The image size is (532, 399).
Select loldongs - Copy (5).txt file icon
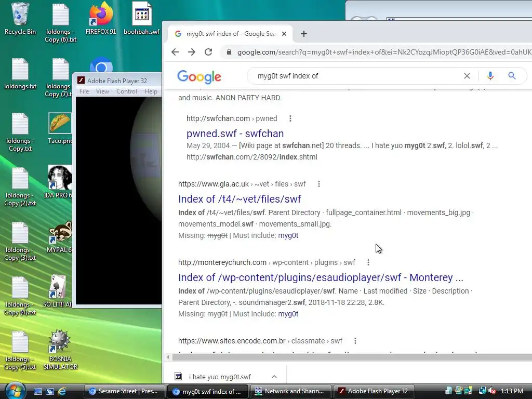(x=20, y=351)
